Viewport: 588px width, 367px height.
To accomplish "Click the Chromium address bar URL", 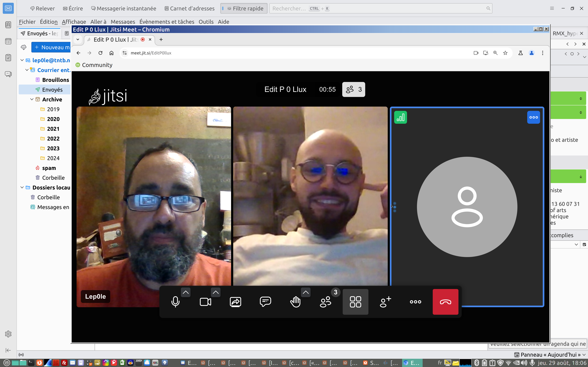I will tap(151, 53).
